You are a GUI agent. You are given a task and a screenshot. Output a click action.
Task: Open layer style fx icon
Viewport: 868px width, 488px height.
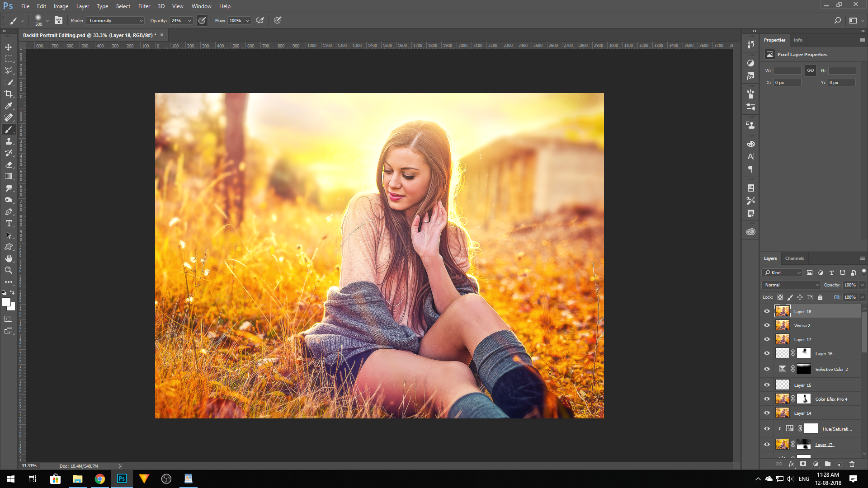click(x=791, y=464)
